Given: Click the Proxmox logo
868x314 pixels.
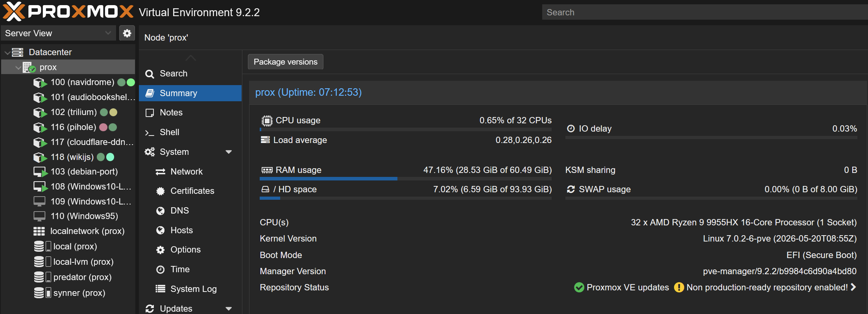Looking at the screenshot, I should click(68, 11).
